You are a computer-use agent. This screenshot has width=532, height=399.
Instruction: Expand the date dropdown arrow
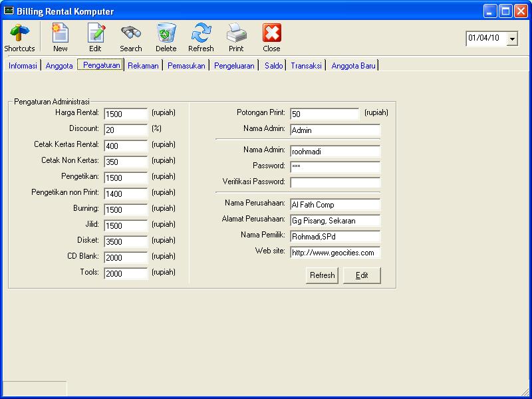tap(512, 39)
